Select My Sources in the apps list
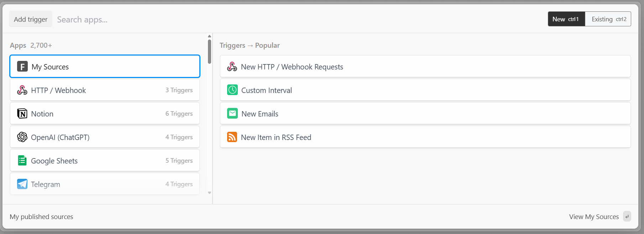This screenshot has height=234, width=644. coord(105,66)
